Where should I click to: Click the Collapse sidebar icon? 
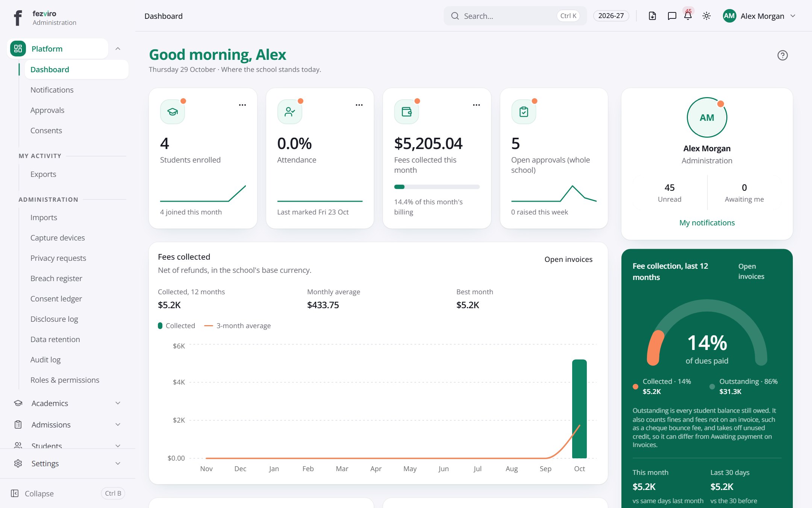coord(15,493)
